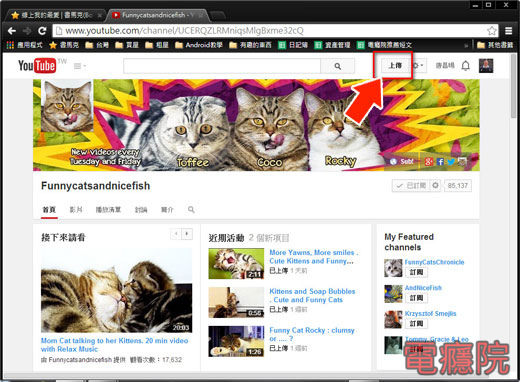Viewport: 520px width, 382px height.
Task: Click the next arrow in 接下來請看
Action: pos(187,234)
